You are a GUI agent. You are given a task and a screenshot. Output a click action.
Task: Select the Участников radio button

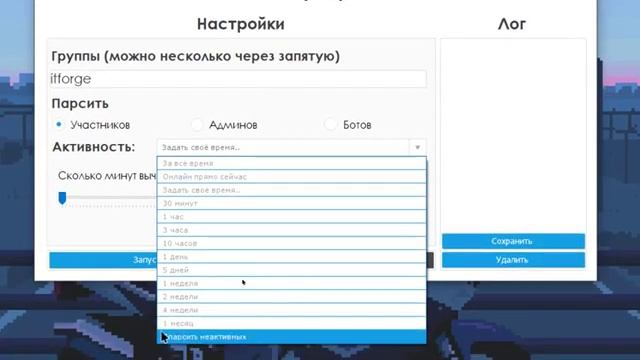59,124
